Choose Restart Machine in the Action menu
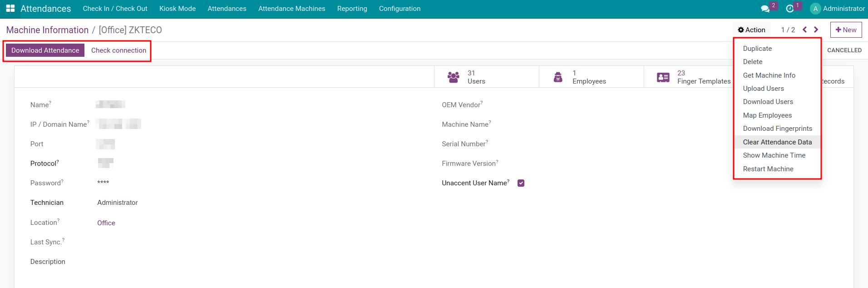This screenshot has height=288, width=868. point(768,169)
